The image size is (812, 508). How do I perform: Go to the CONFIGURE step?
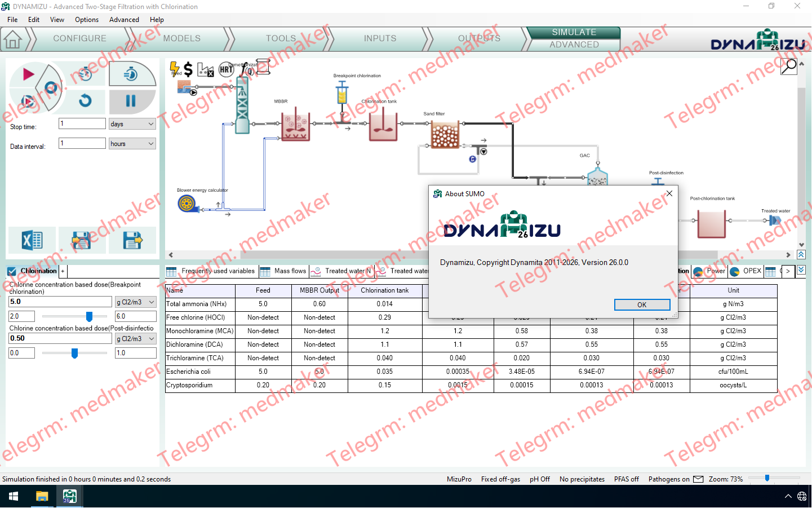point(79,38)
